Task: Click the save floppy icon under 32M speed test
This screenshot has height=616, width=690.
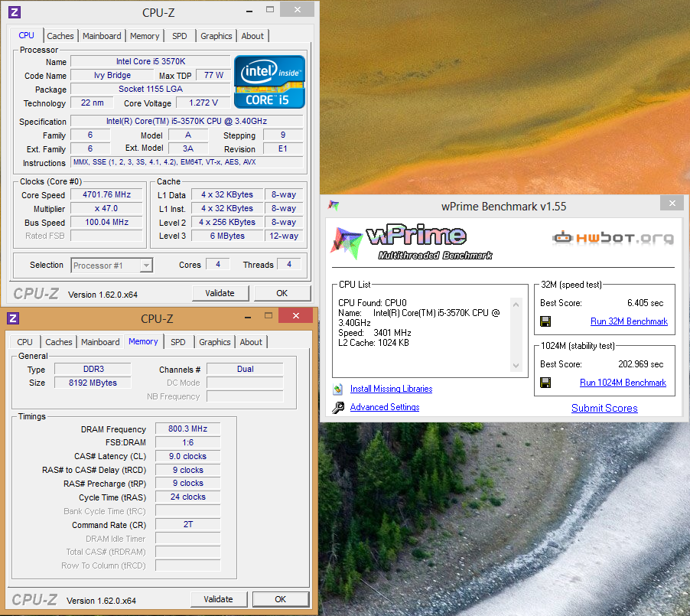Action: [x=545, y=321]
